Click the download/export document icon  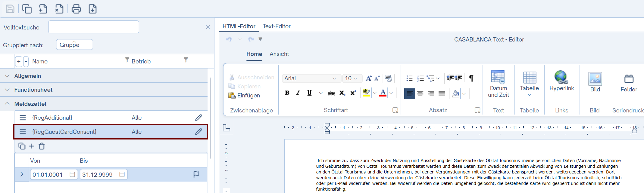pyautogui.click(x=92, y=9)
